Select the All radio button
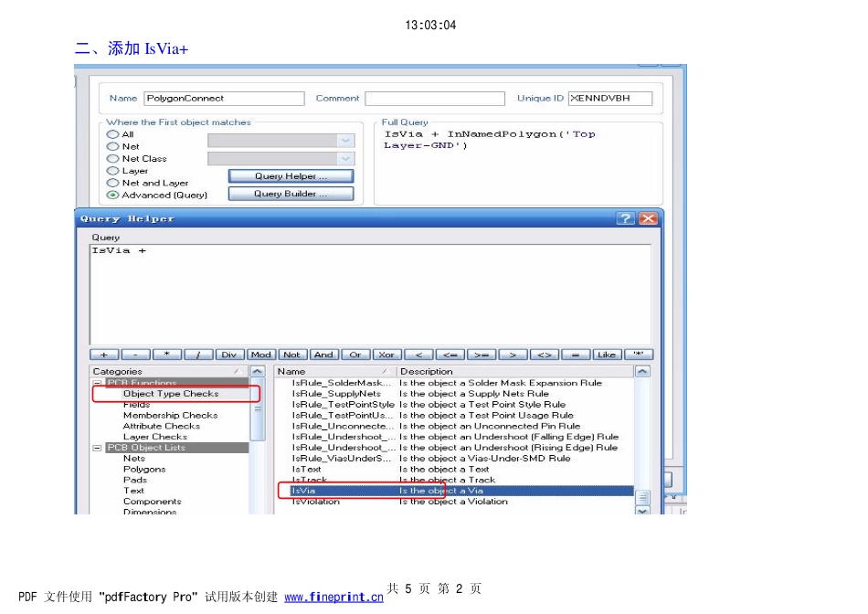Screen dimensions: 868x614 pos(113,134)
